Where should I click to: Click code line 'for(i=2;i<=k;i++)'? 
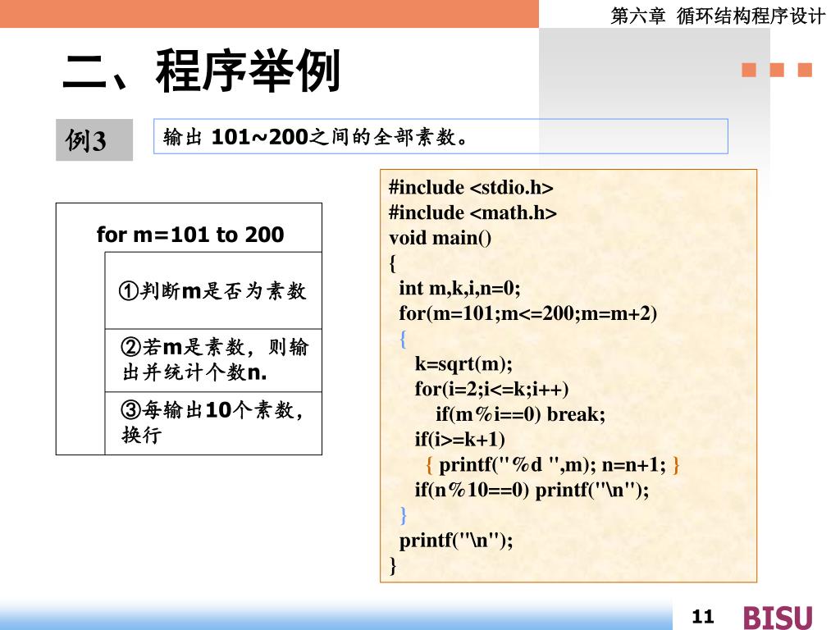coord(491,389)
